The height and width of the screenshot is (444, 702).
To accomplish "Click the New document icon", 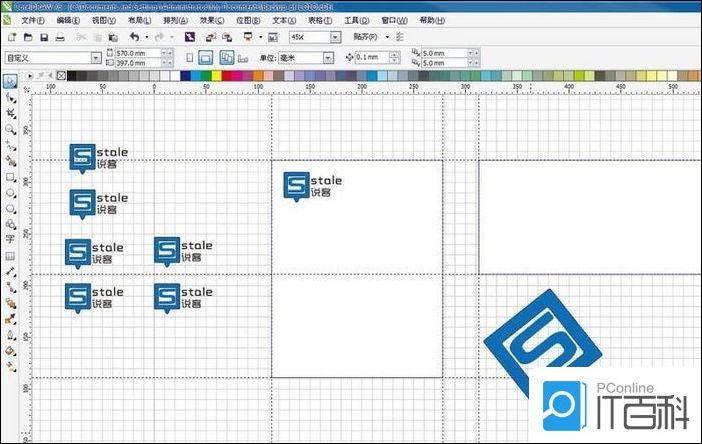I will 12,37.
